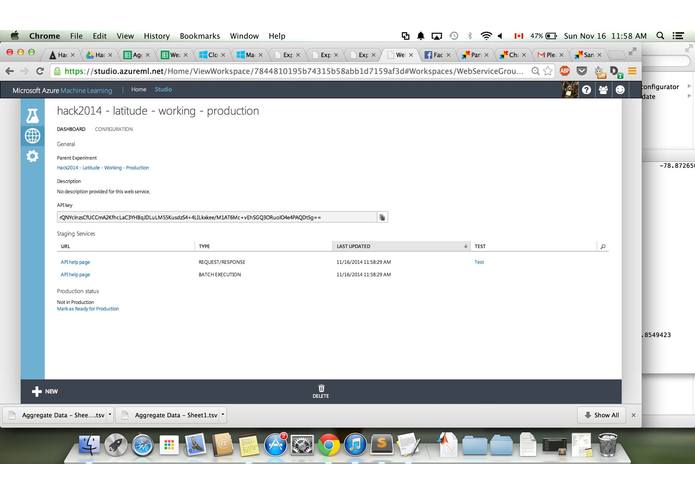Open dropdown for Aggregate Data - Shee...tsv download

[x=110, y=415]
